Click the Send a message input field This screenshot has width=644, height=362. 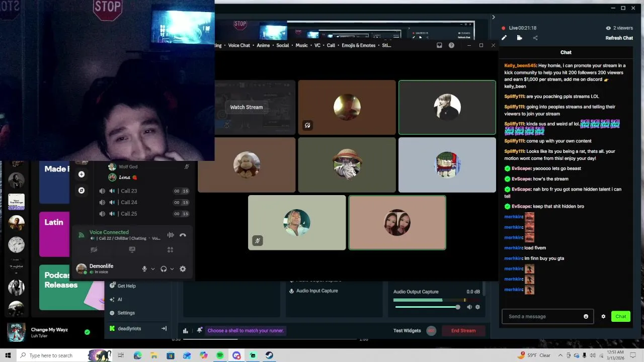pos(547,316)
